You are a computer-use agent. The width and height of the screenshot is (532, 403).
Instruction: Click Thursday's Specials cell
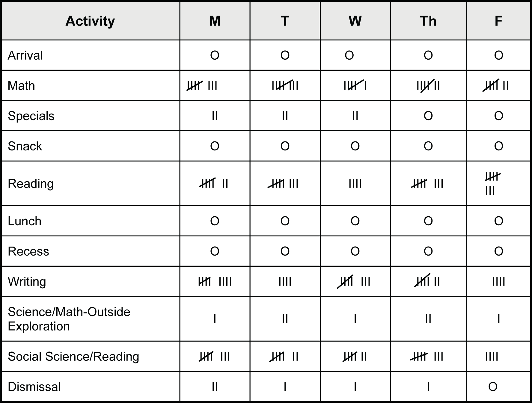pos(428,116)
